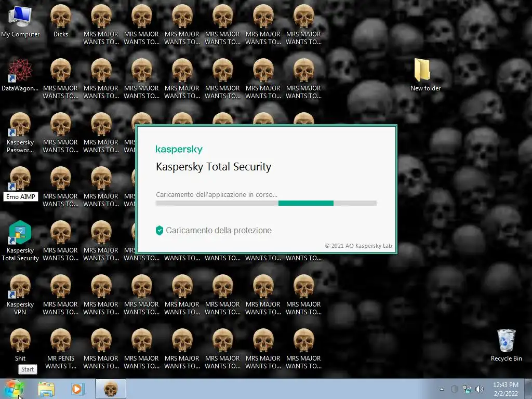Open the DataWagon shortcut icon
This screenshot has width=532, height=399.
pos(20,75)
